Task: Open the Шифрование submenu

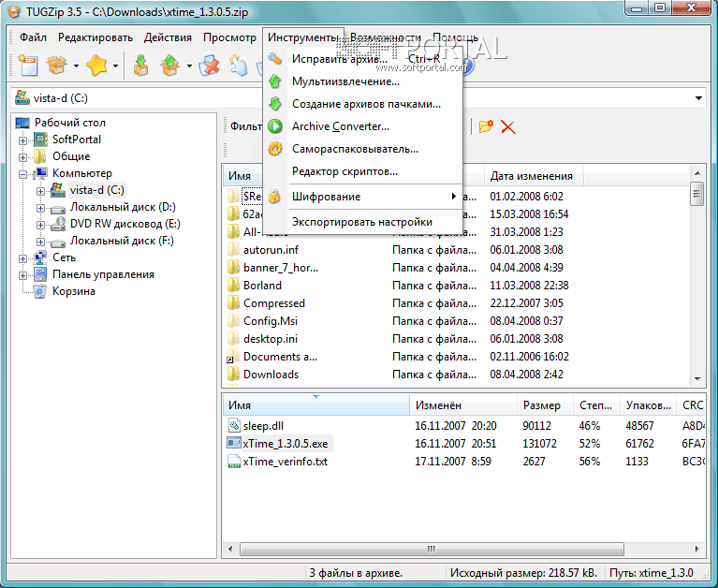Action: 362,197
